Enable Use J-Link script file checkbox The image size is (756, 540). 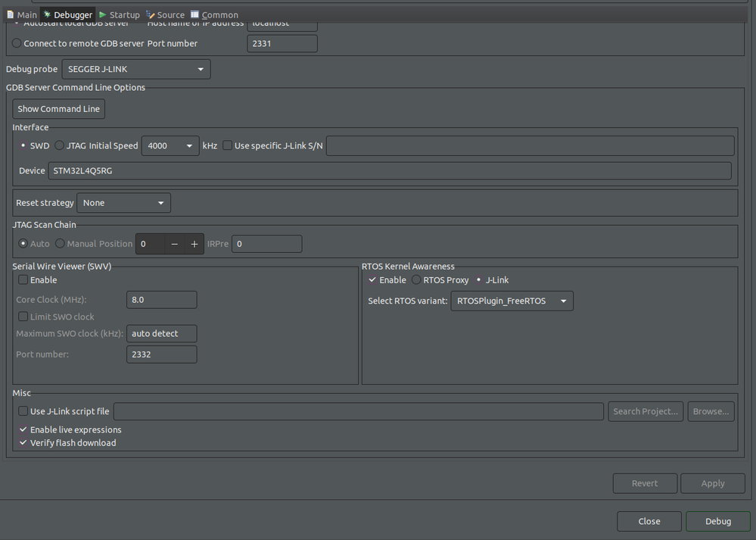point(23,411)
